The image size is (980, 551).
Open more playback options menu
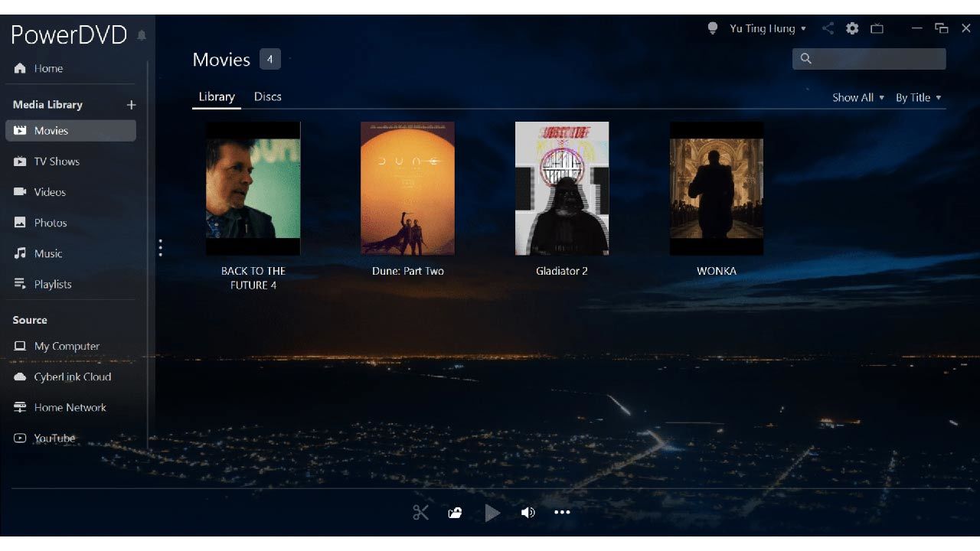[x=562, y=513]
